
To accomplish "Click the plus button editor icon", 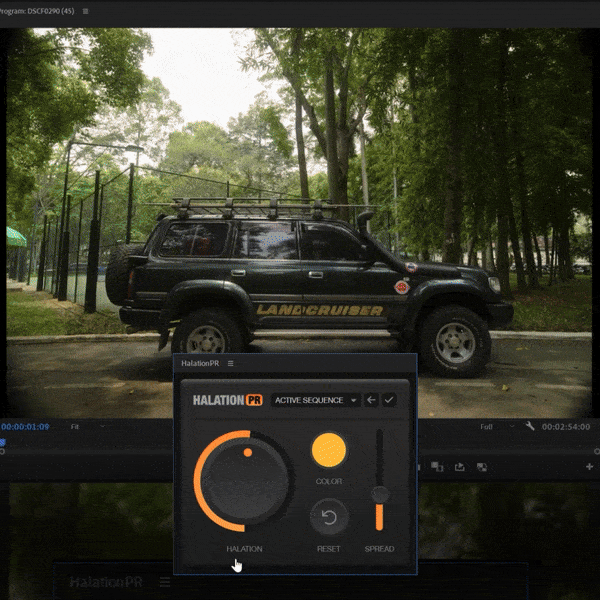I will 590,466.
